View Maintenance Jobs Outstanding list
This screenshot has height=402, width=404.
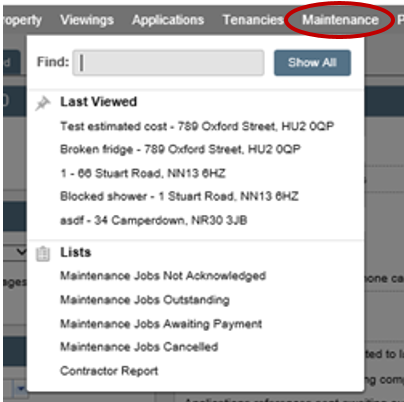145,300
